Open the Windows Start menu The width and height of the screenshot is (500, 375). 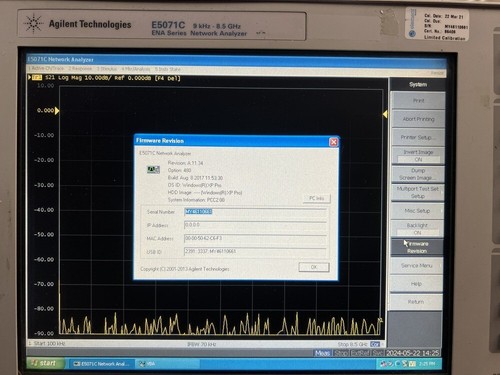46,363
